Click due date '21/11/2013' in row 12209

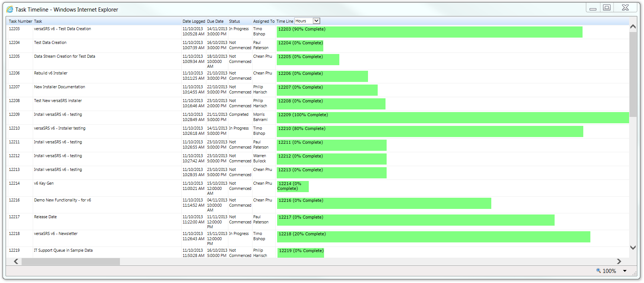217,114
